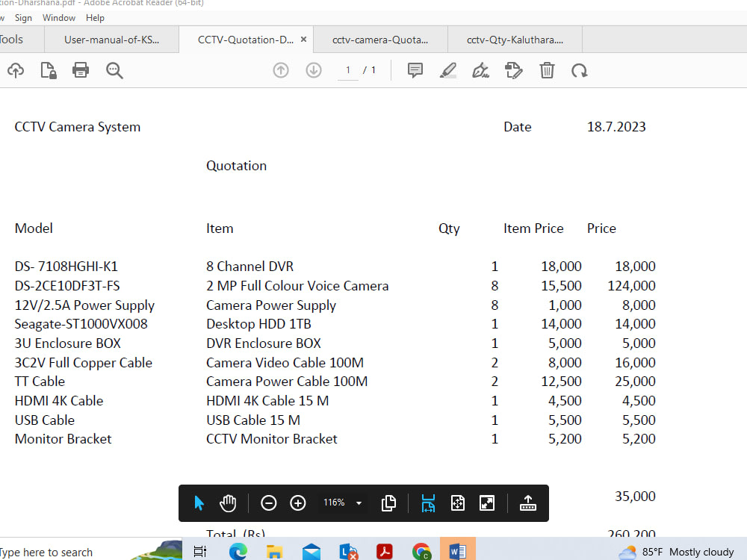Click the text 8 Channel DVR
Viewport: 747px width, 560px height.
tap(249, 267)
